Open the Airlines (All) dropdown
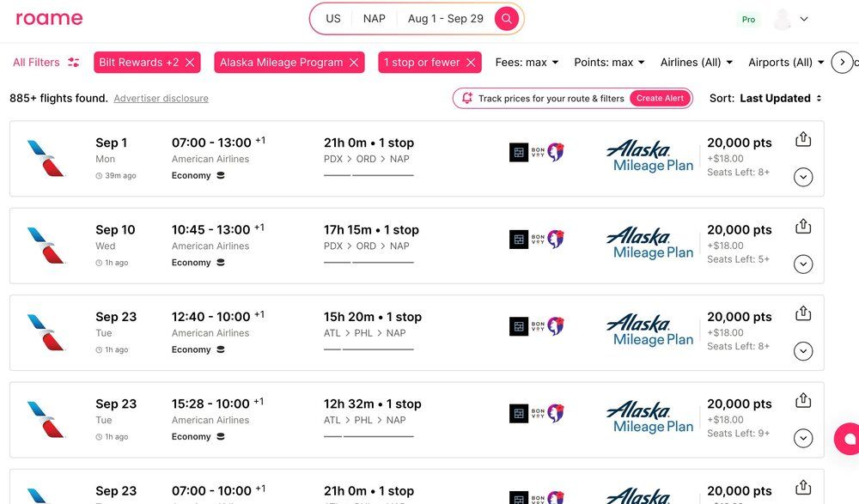The height and width of the screenshot is (504, 859). [696, 63]
